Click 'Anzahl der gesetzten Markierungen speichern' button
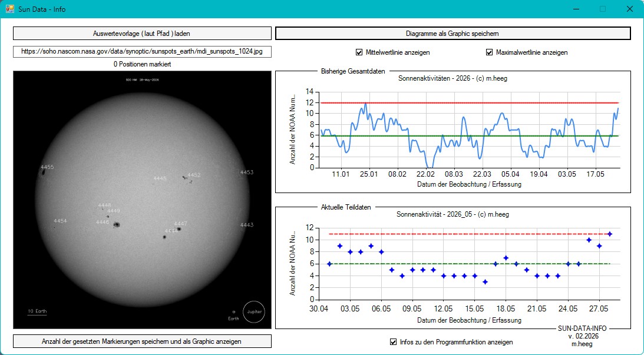The width and height of the screenshot is (644, 355). [x=142, y=341]
